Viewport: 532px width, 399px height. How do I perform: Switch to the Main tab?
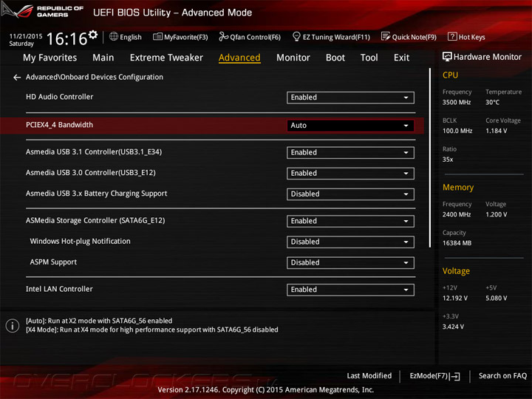pyautogui.click(x=103, y=58)
